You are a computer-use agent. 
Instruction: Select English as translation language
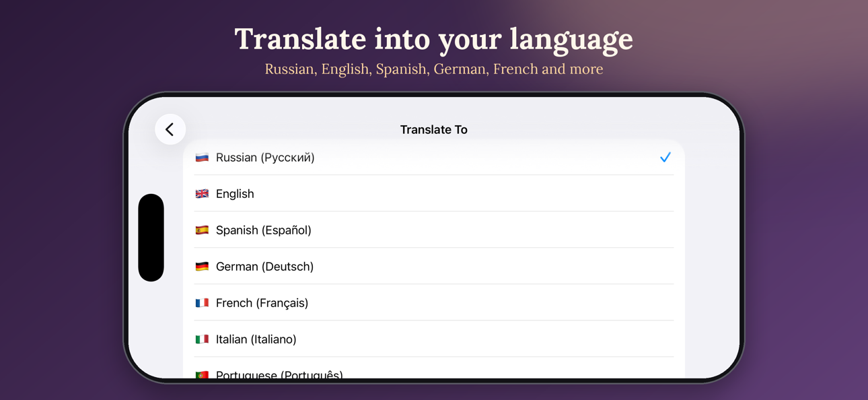(434, 194)
